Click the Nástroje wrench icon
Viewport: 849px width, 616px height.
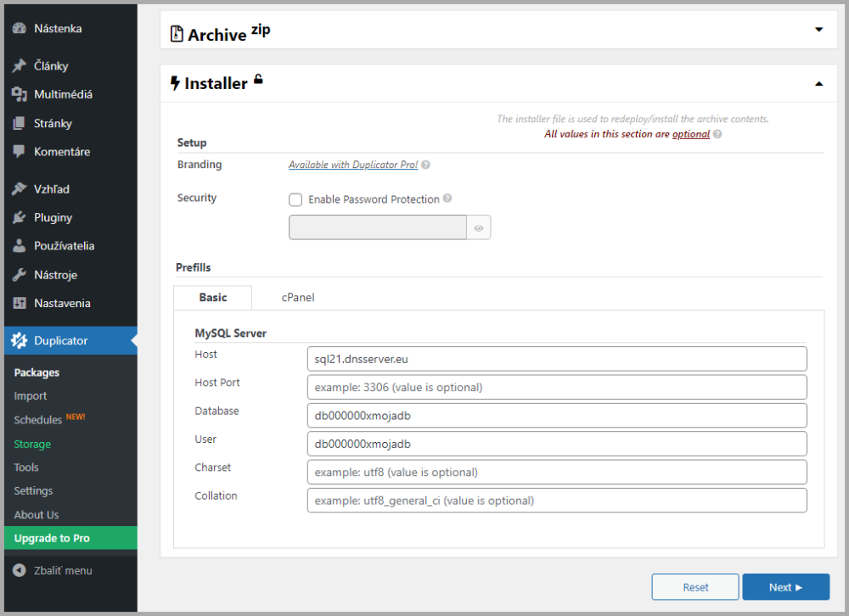click(x=19, y=275)
